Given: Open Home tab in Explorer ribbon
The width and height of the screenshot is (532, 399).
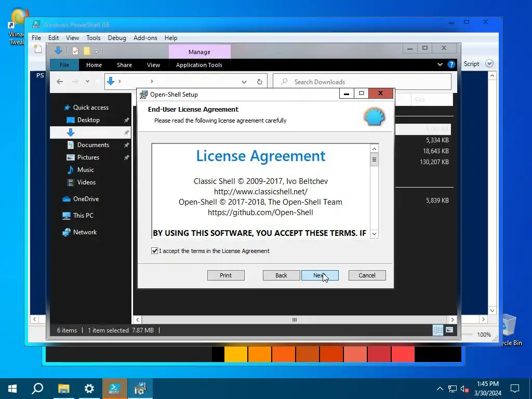Looking at the screenshot, I should [94, 65].
